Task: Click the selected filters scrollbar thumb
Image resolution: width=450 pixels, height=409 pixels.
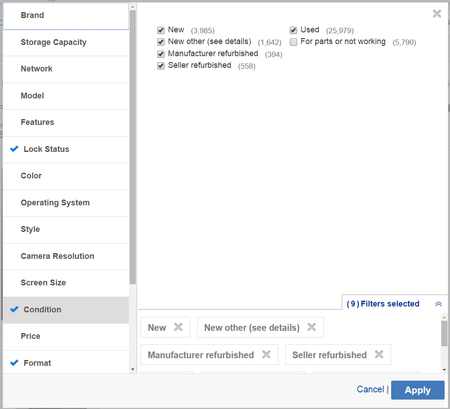Action: tap(444, 333)
